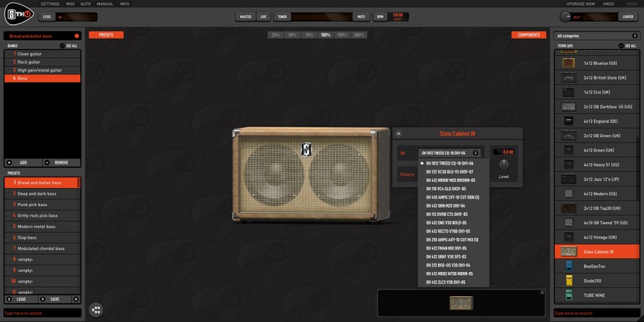
Task: Click UNDO in the top bar
Action: click(608, 4)
